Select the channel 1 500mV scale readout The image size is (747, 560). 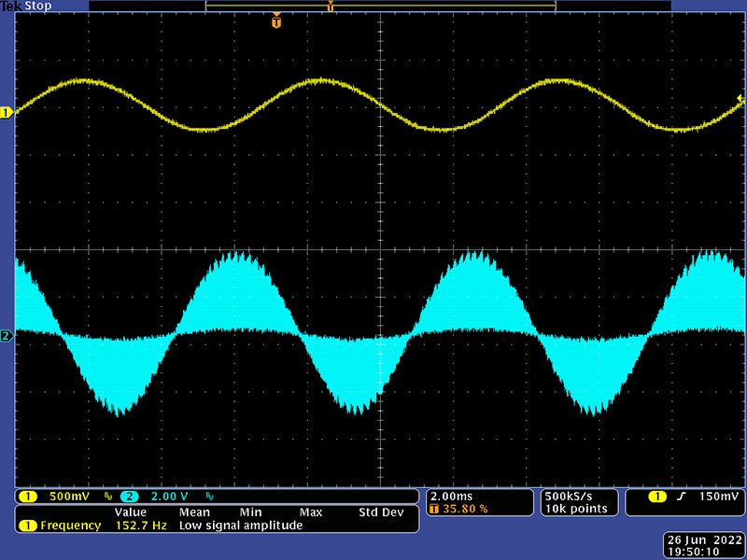click(68, 496)
